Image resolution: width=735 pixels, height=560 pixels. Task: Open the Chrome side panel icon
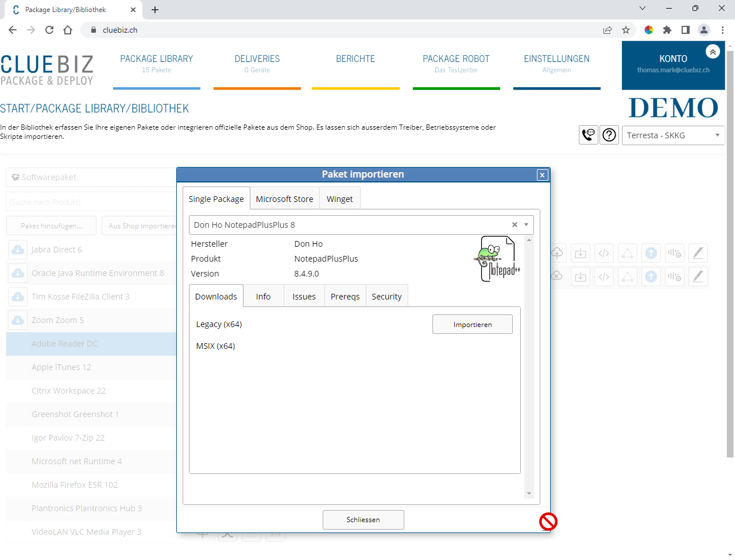point(686,30)
